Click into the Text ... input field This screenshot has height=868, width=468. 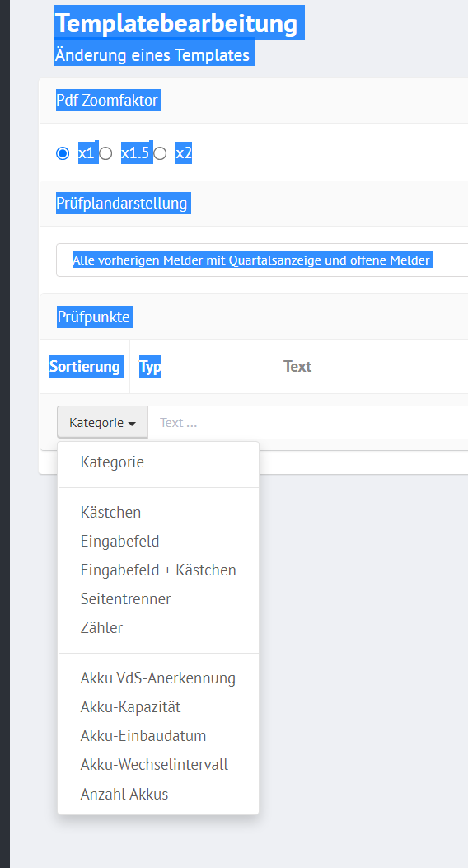(x=308, y=422)
